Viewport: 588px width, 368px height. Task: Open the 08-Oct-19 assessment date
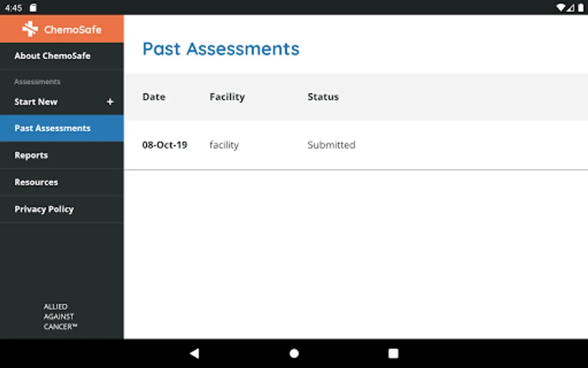(165, 145)
